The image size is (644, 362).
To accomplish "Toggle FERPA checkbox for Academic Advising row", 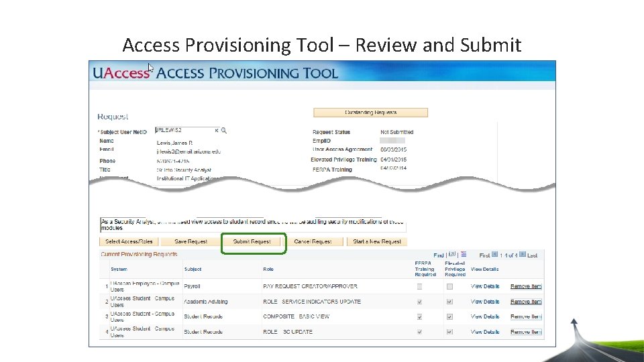I will click(419, 302).
